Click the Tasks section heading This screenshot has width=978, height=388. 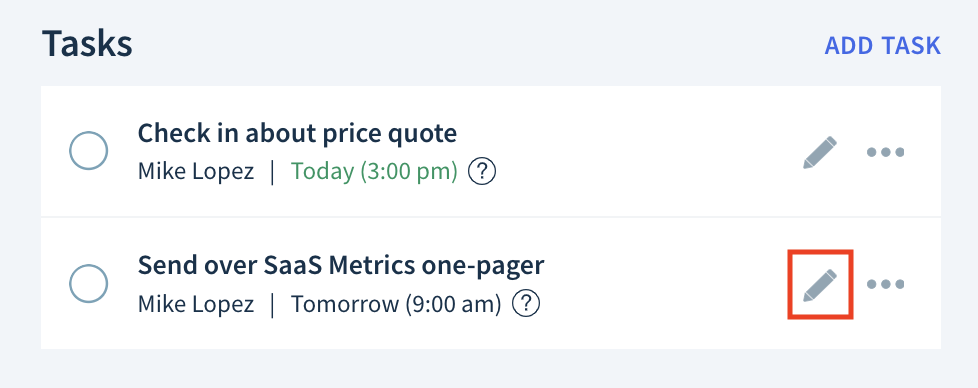point(87,44)
